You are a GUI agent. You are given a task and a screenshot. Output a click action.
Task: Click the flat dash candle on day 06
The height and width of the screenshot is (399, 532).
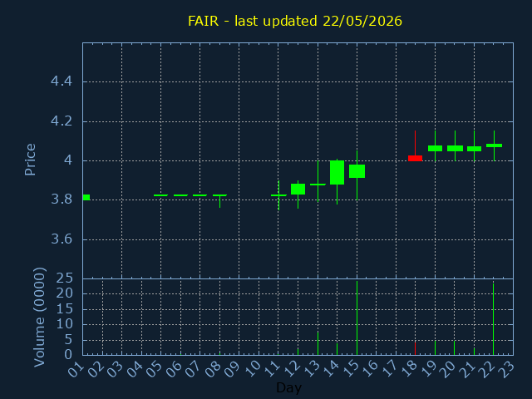pos(180,195)
